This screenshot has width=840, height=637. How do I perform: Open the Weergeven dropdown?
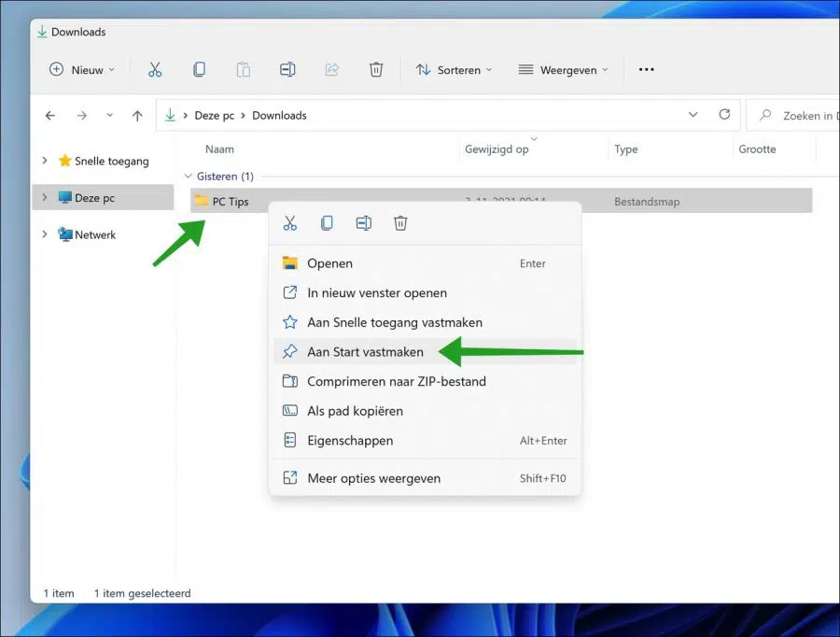coord(564,70)
